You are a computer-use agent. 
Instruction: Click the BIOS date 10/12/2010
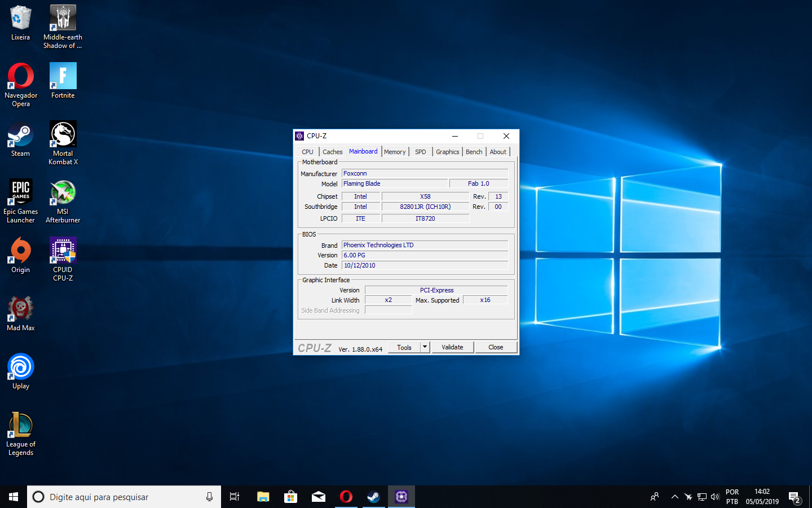pyautogui.click(x=425, y=265)
